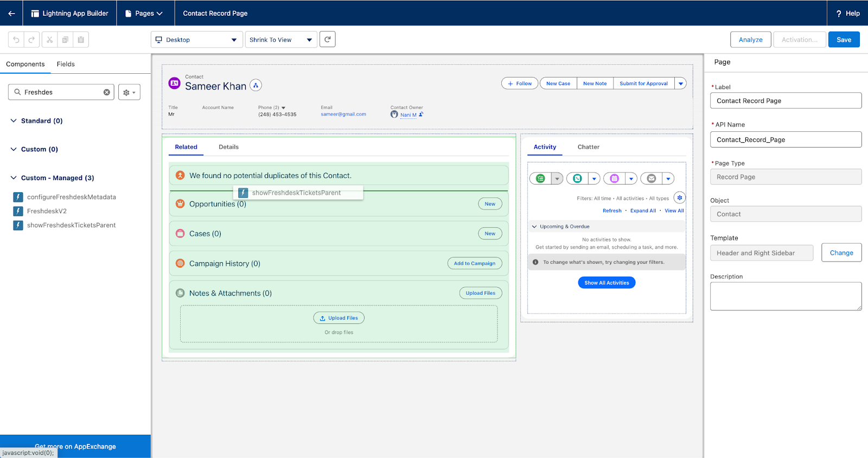Switch to the Components tab
Viewport: 868px width, 458px height.
coord(25,64)
